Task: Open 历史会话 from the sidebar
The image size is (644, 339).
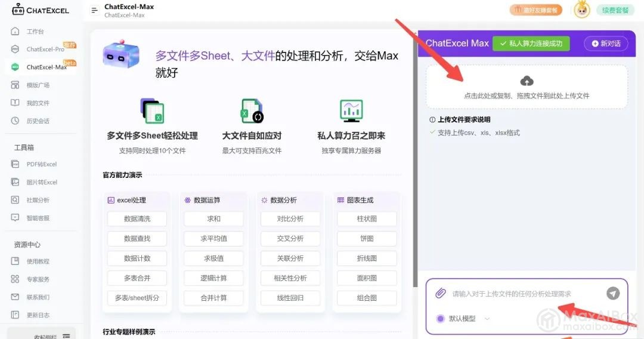Action: [38, 121]
